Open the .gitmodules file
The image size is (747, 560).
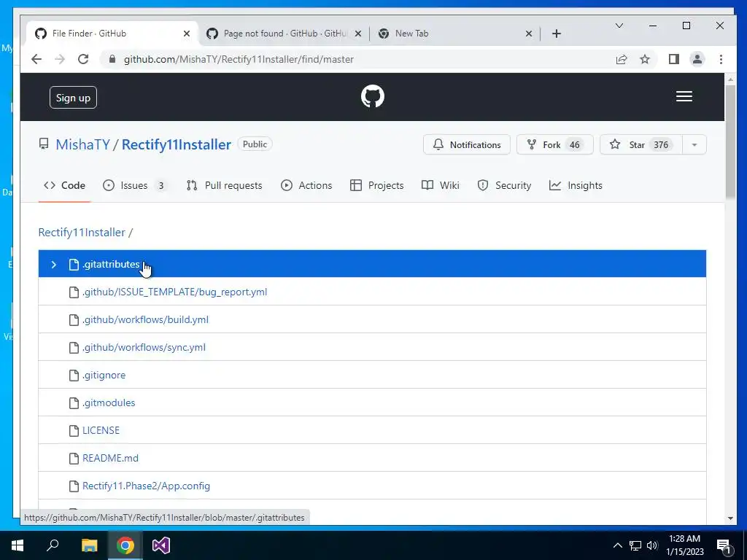click(109, 402)
